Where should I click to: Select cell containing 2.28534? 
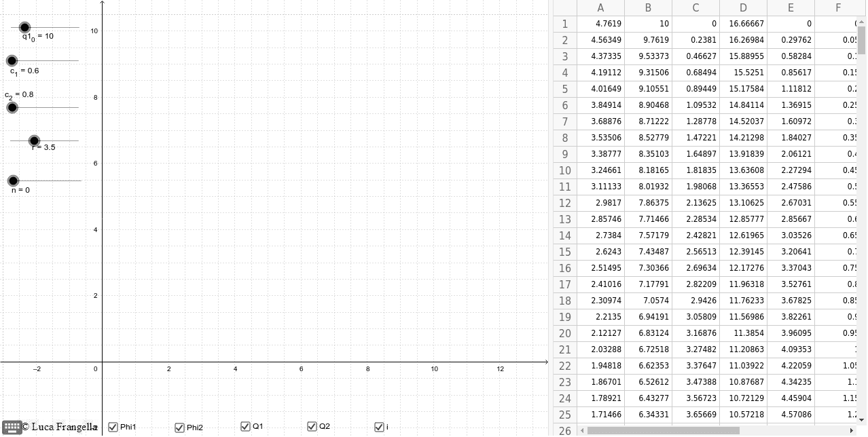tap(695, 219)
